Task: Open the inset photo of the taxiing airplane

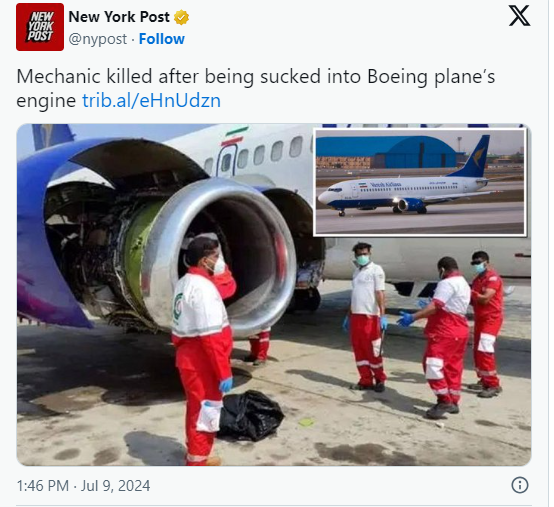Action: pos(420,182)
